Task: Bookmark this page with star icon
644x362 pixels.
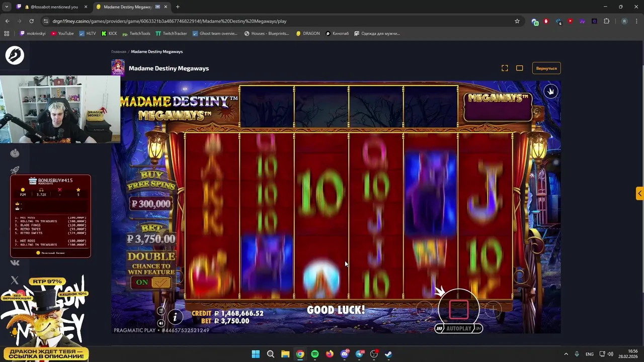Action: pyautogui.click(x=517, y=21)
